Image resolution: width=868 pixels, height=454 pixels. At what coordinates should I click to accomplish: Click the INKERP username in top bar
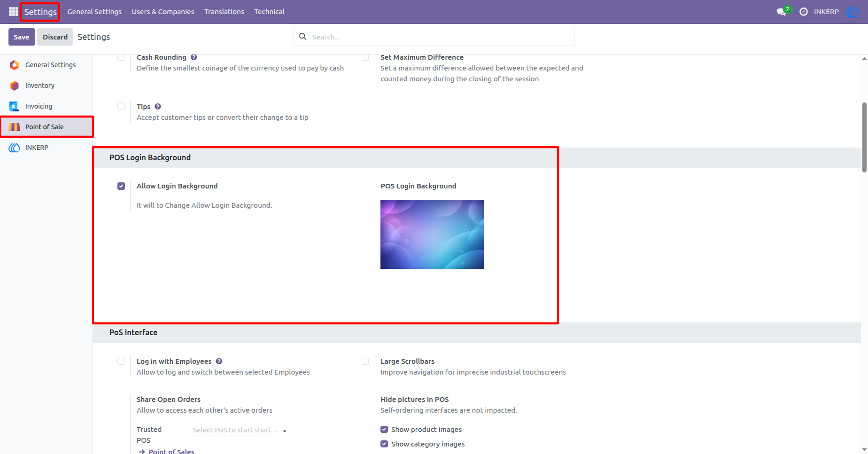826,12
